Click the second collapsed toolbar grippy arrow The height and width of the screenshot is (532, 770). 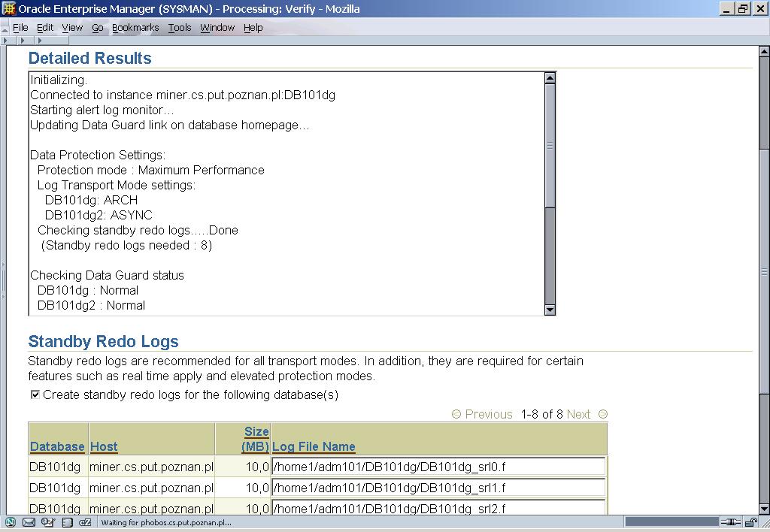point(23,41)
